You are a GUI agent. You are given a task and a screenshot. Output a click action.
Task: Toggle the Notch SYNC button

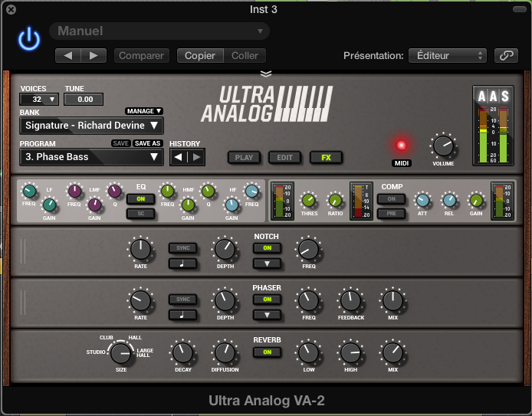(182, 248)
